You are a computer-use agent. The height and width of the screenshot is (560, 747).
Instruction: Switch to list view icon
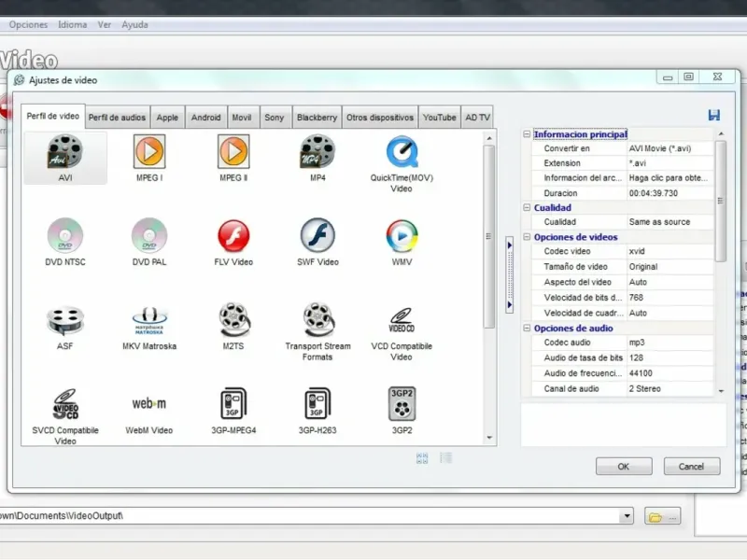click(446, 458)
